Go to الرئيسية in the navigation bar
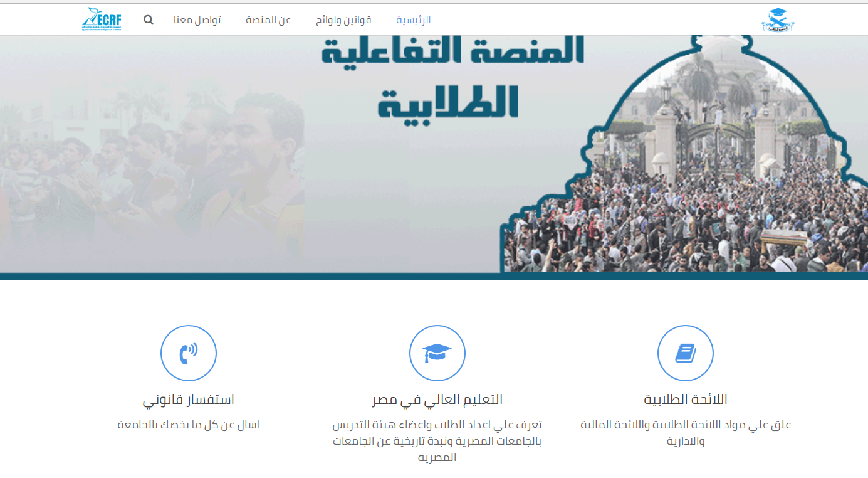 414,20
